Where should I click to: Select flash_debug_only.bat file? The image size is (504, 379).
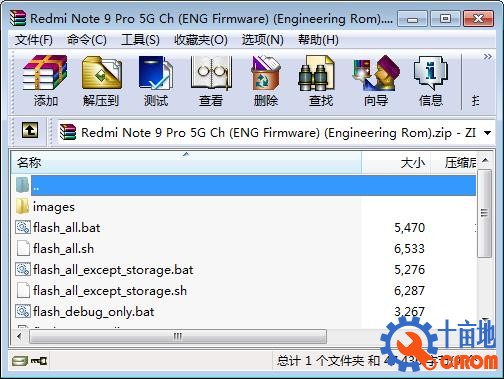pyautogui.click(x=93, y=312)
